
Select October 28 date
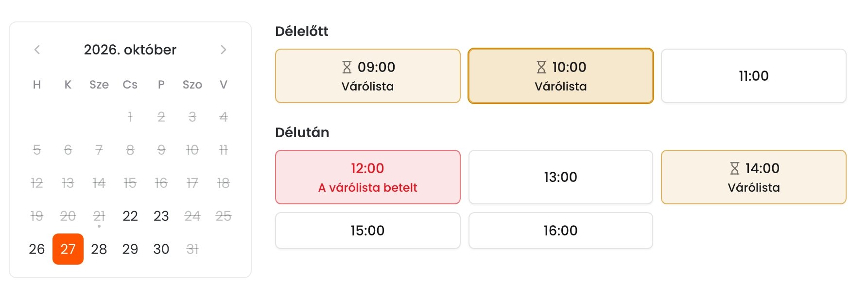(99, 249)
